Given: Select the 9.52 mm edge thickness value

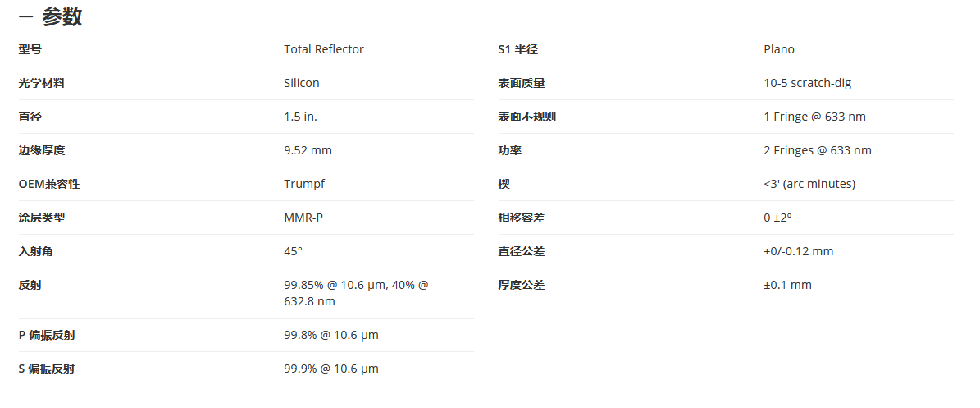Looking at the screenshot, I should coord(308,151).
